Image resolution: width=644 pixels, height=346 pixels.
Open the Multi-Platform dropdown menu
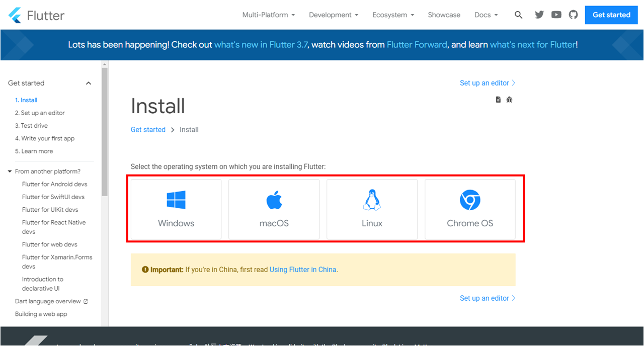[269, 15]
